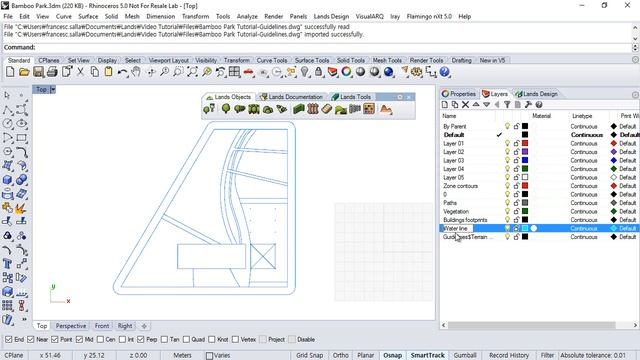This screenshot has height=360, width=640.
Task: Open the Command line options dropdown
Action: tap(636, 47)
